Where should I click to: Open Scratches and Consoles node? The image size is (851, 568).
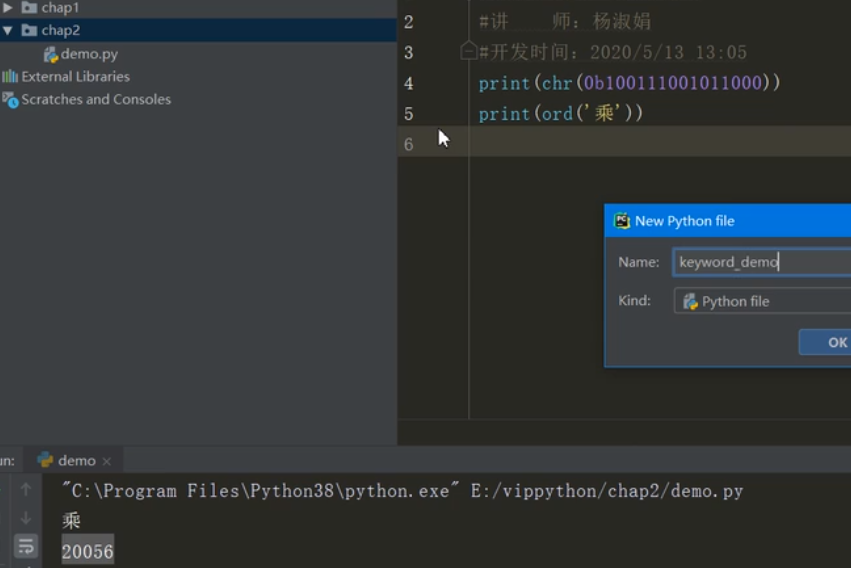point(96,99)
